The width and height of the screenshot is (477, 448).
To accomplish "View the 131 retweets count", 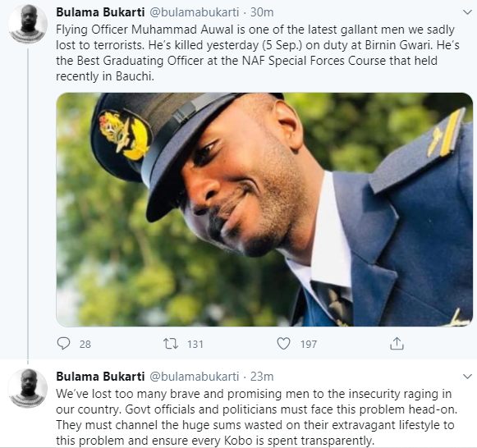I will 195,344.
